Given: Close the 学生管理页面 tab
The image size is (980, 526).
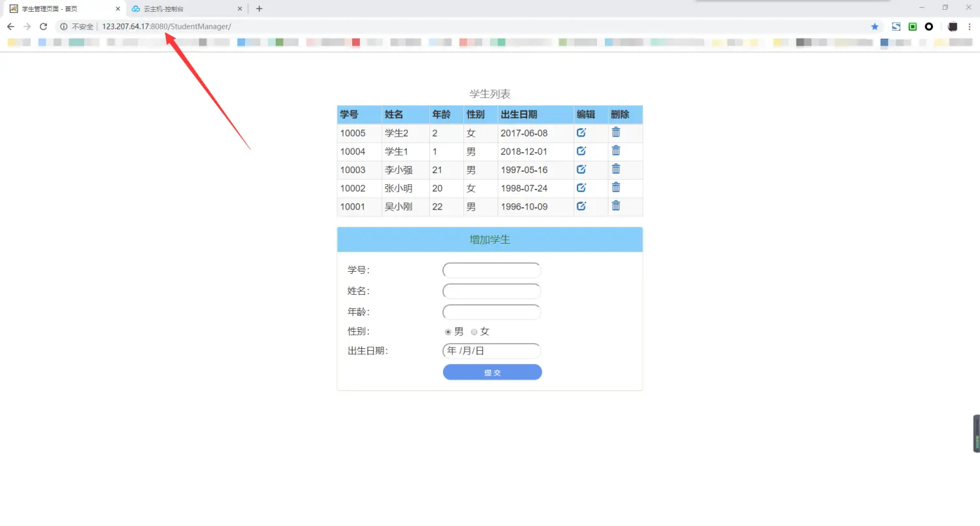Looking at the screenshot, I should (118, 9).
